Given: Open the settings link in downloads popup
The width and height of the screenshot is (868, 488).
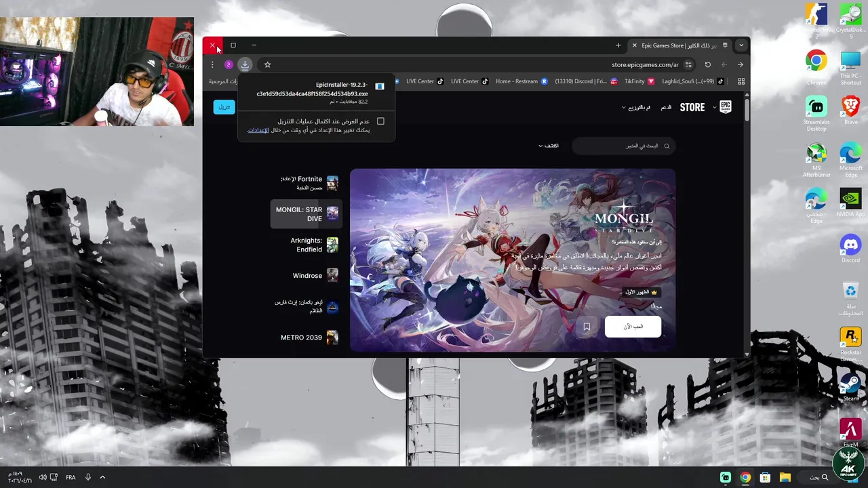Looking at the screenshot, I should tap(258, 130).
